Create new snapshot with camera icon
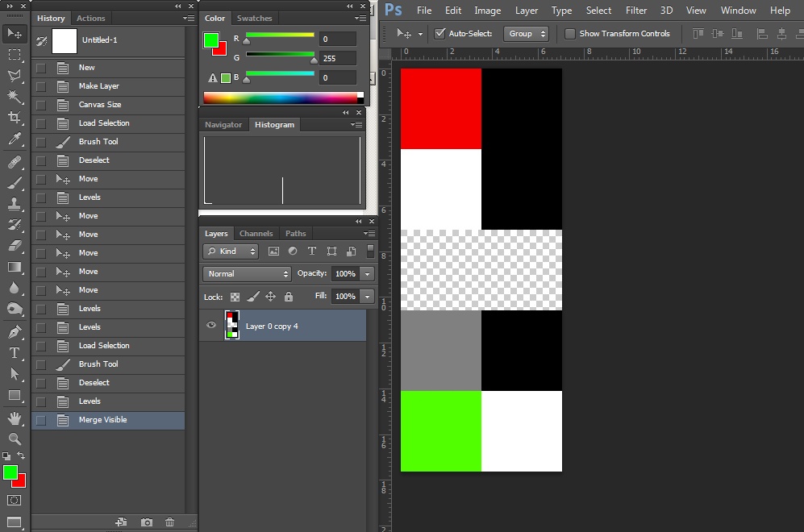The width and height of the screenshot is (804, 532). [x=146, y=522]
